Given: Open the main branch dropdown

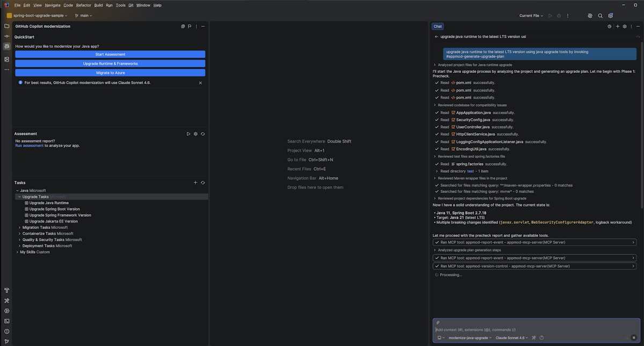Looking at the screenshot, I should click(x=84, y=16).
